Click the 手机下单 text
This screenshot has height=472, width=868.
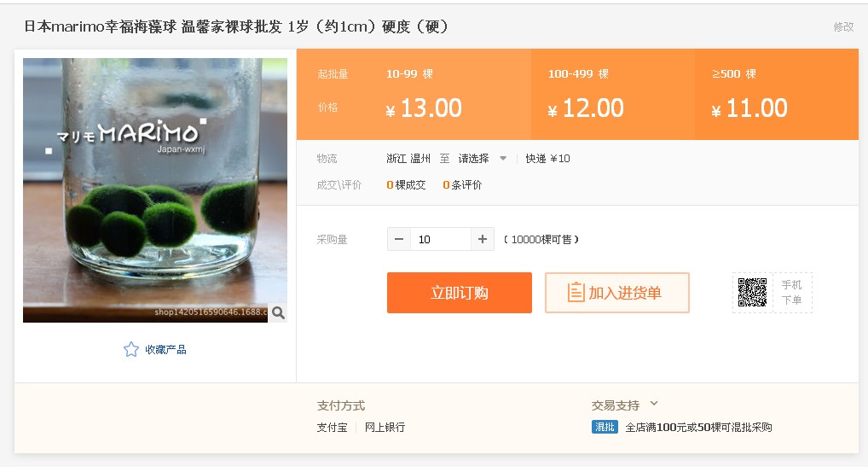791,293
